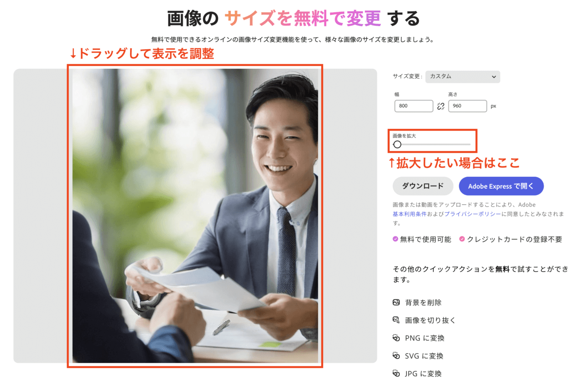Click the 画像の サイズを無料で変更 する heading
Viewport: 584px width, 392px height.
tap(293, 19)
